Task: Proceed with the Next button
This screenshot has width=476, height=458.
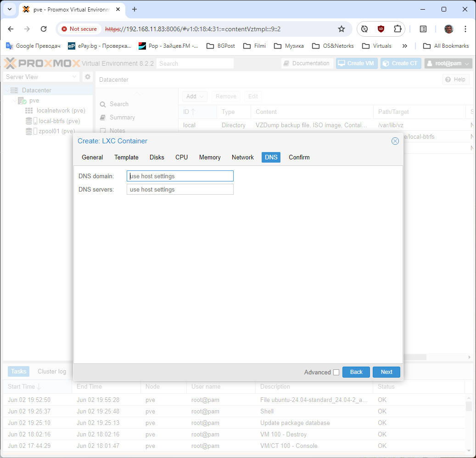Action: tap(386, 372)
